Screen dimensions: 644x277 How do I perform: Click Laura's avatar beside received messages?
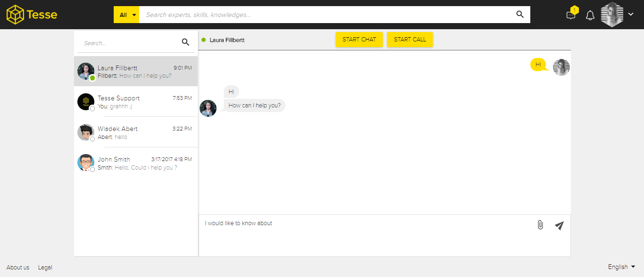(208, 108)
